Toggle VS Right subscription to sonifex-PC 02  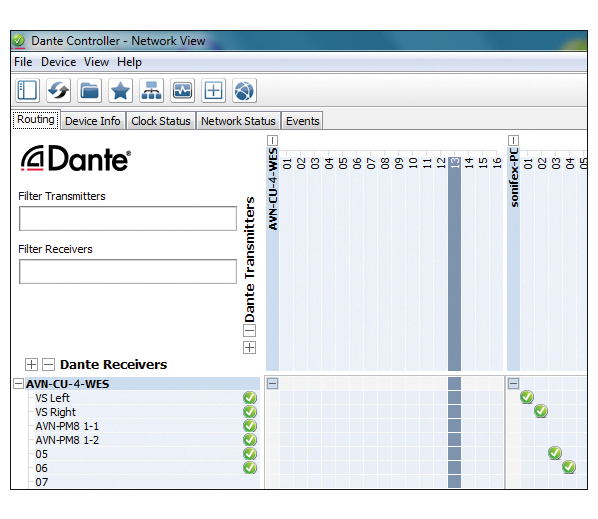(541, 411)
